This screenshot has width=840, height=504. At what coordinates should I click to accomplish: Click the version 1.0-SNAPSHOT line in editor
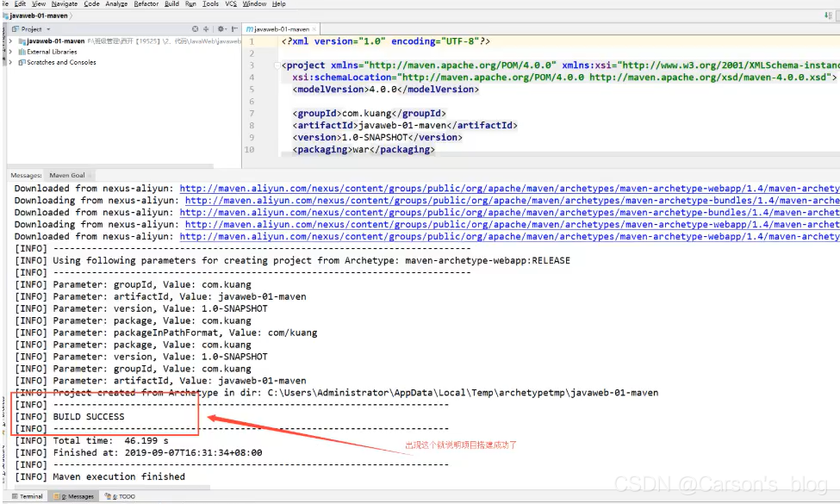click(x=377, y=138)
